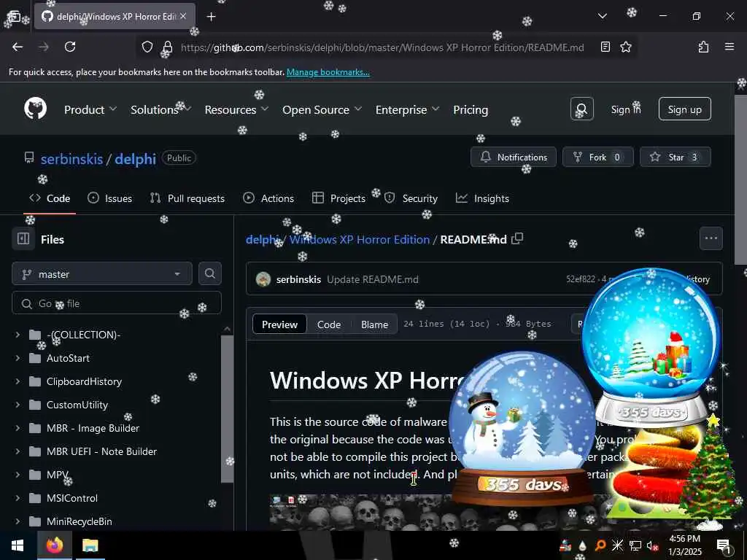Copy the README.md path icon
This screenshot has width=747, height=560.
[517, 238]
